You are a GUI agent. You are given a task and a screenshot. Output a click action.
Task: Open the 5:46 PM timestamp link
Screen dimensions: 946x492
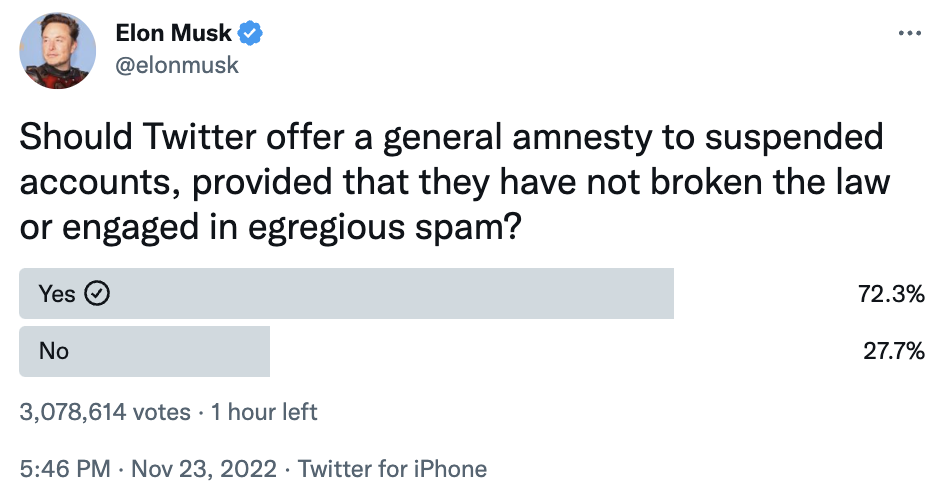(65, 469)
